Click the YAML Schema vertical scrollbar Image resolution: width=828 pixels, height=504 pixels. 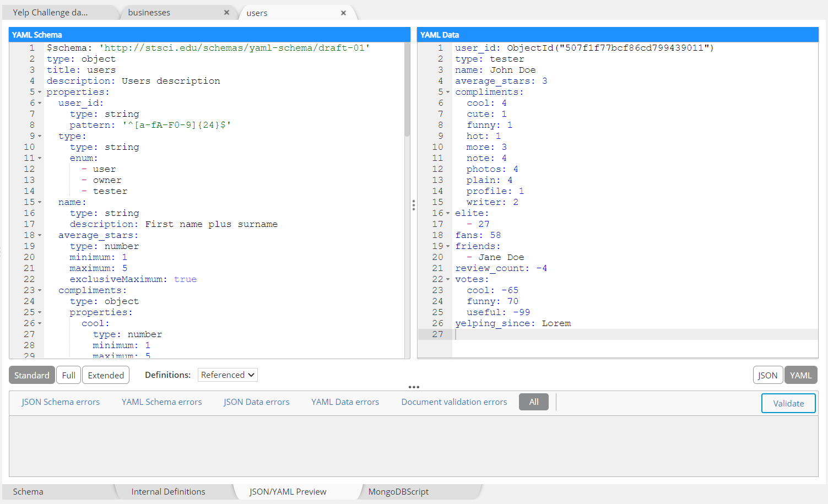(x=407, y=90)
